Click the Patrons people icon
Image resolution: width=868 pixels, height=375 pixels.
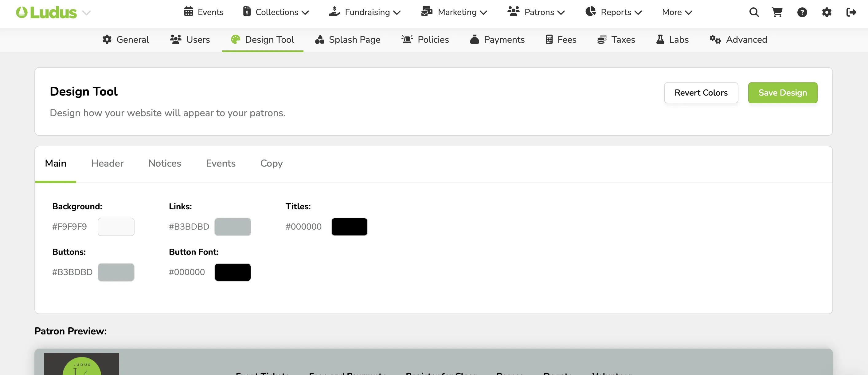click(x=514, y=11)
